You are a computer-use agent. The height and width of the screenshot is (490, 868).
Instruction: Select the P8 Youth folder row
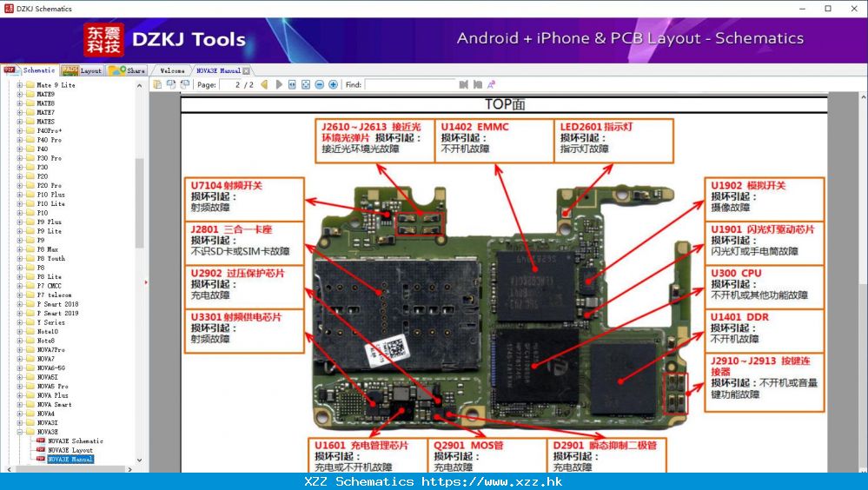(51, 258)
